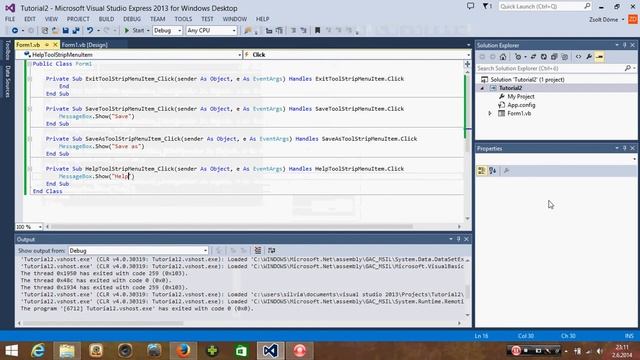Switch to the Form1.vb [Design] tab
Screen dimensions: 640x360
pyautogui.click(x=84, y=45)
